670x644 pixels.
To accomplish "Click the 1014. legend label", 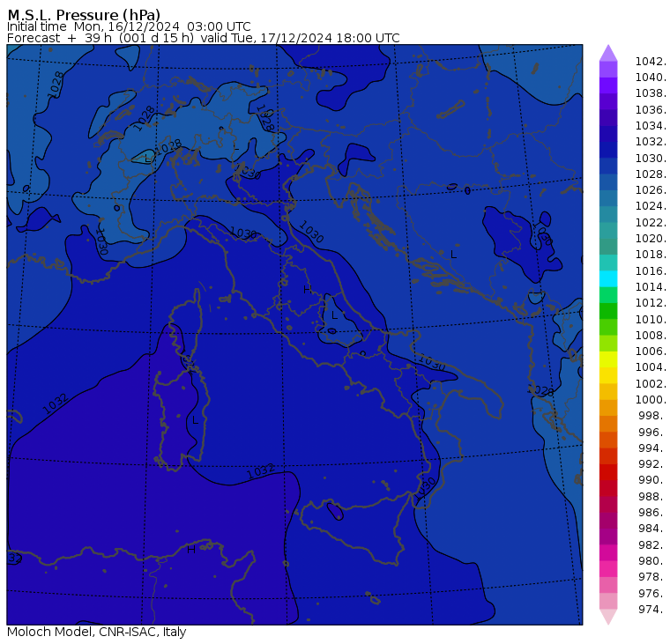I will pyautogui.click(x=651, y=286).
